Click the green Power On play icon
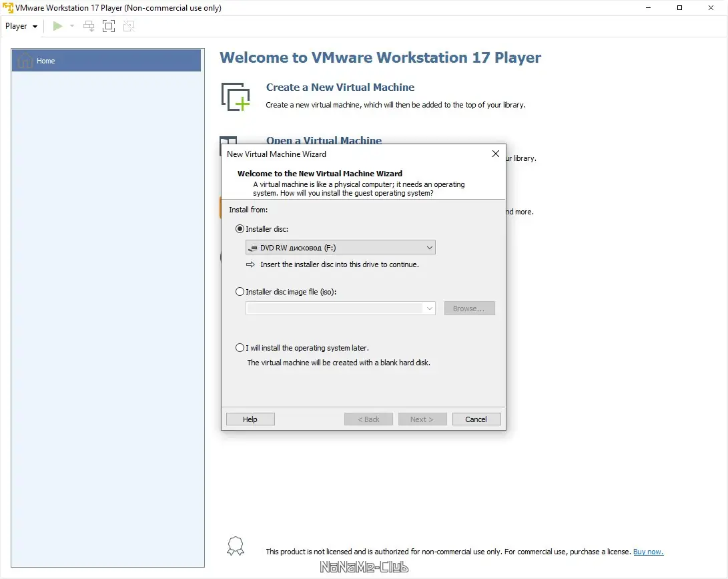This screenshot has height=579, width=728. coord(57,26)
